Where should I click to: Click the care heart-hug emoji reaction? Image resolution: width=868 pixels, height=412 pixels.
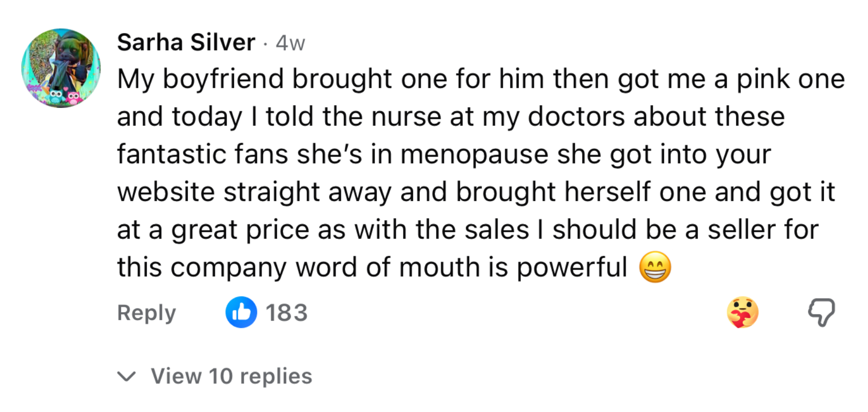(x=742, y=313)
